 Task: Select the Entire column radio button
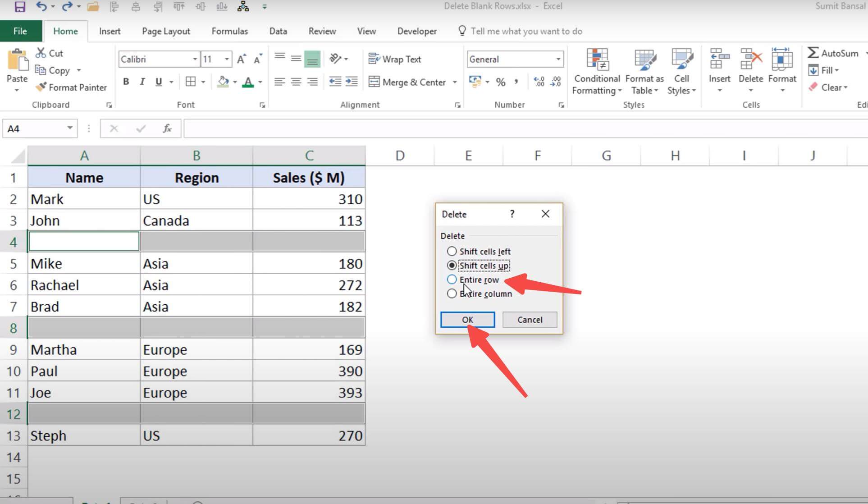451,293
